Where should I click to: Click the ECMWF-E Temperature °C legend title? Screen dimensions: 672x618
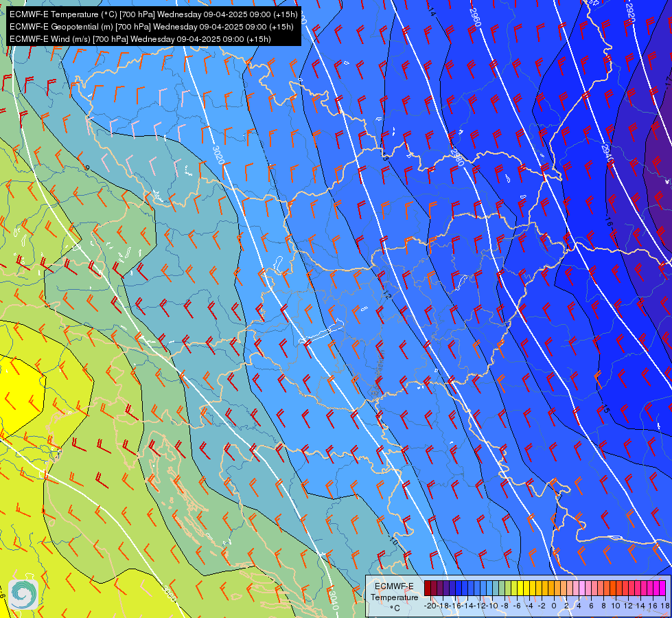(394, 597)
